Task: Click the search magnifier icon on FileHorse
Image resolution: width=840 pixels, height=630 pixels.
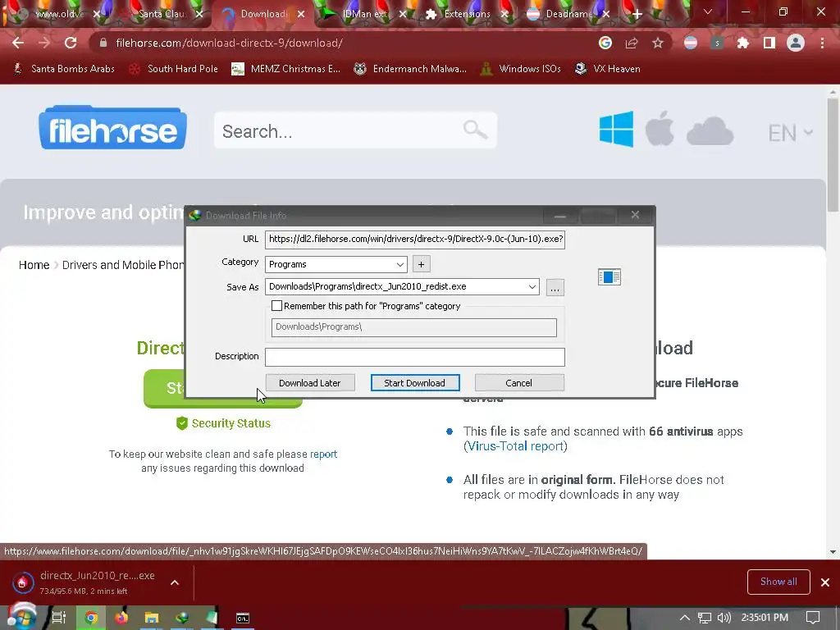Action: point(475,129)
